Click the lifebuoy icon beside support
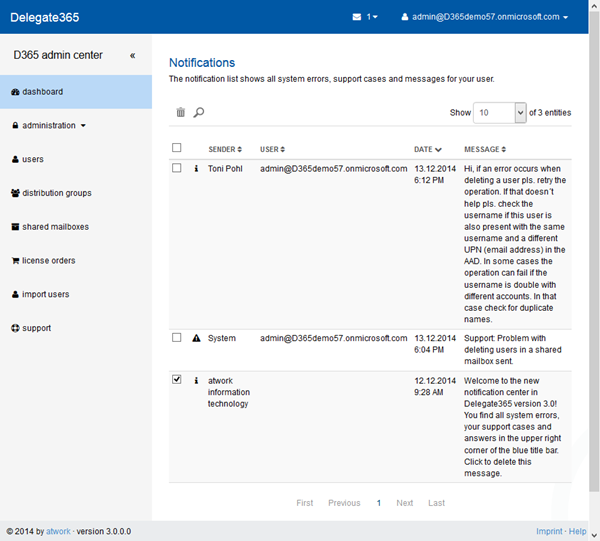Screen dimensions: 600x541 (x=15, y=328)
